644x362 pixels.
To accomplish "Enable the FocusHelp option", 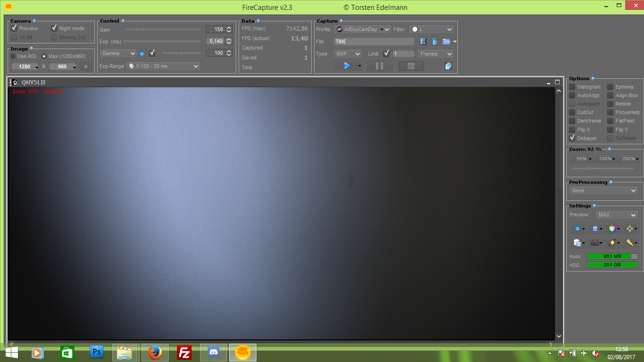I will [611, 113].
